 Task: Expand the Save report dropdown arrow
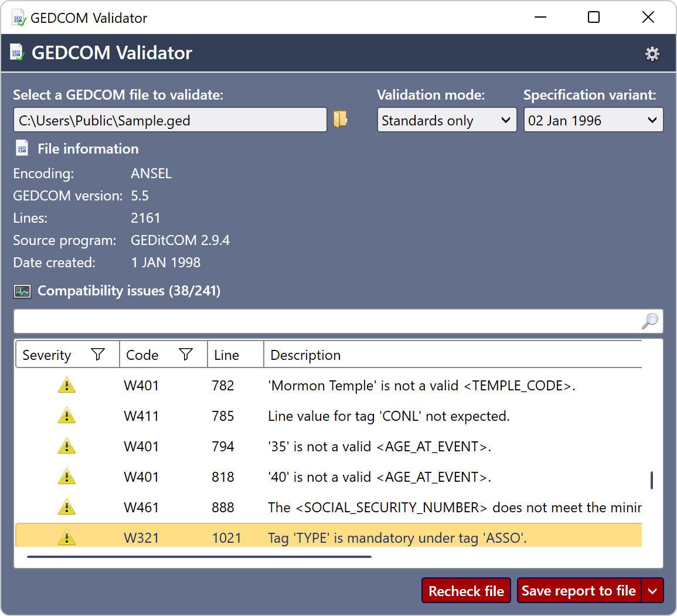click(x=652, y=591)
